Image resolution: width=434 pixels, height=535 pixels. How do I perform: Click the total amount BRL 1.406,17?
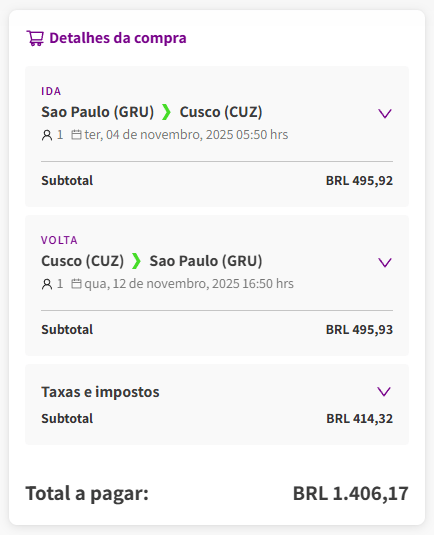point(351,493)
